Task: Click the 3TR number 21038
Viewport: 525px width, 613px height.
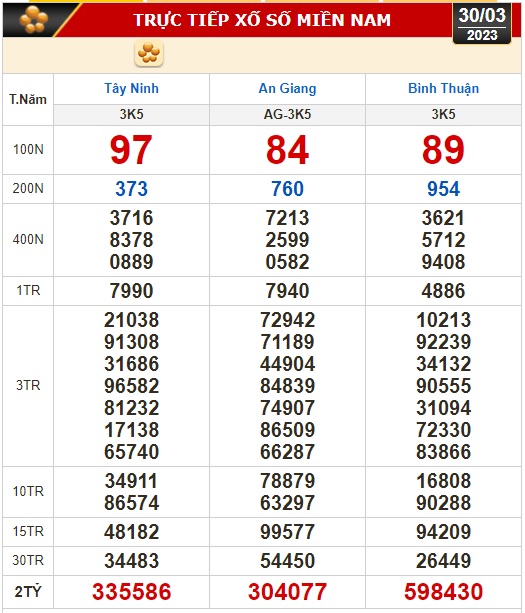Action: coord(131,320)
